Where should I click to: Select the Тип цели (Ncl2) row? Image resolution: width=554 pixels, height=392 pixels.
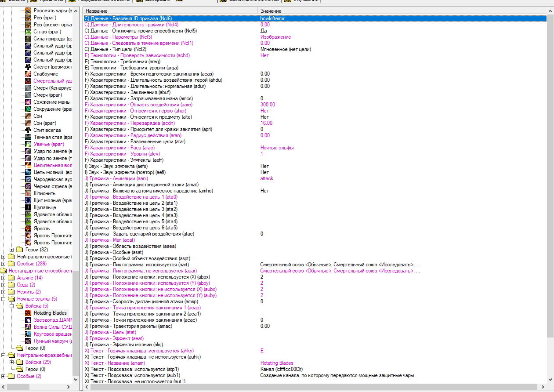[x=315, y=49]
